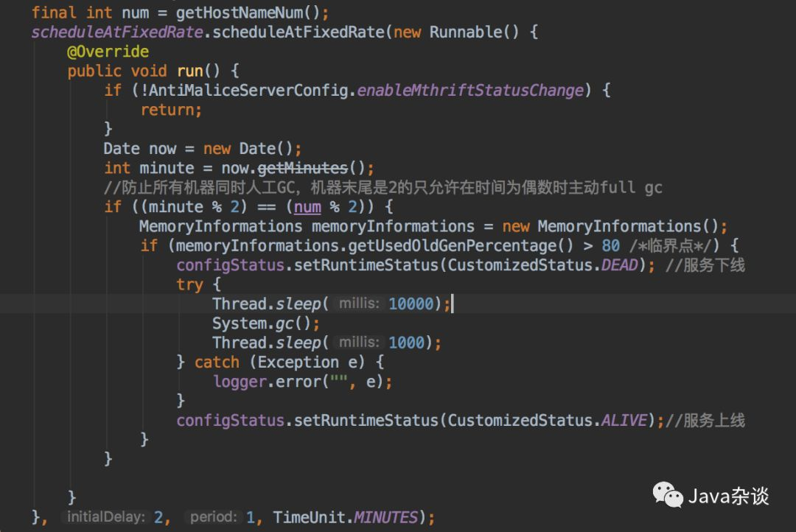Viewport: 796px width, 532px height.
Task: Click the System.gc() call
Action: (x=260, y=323)
